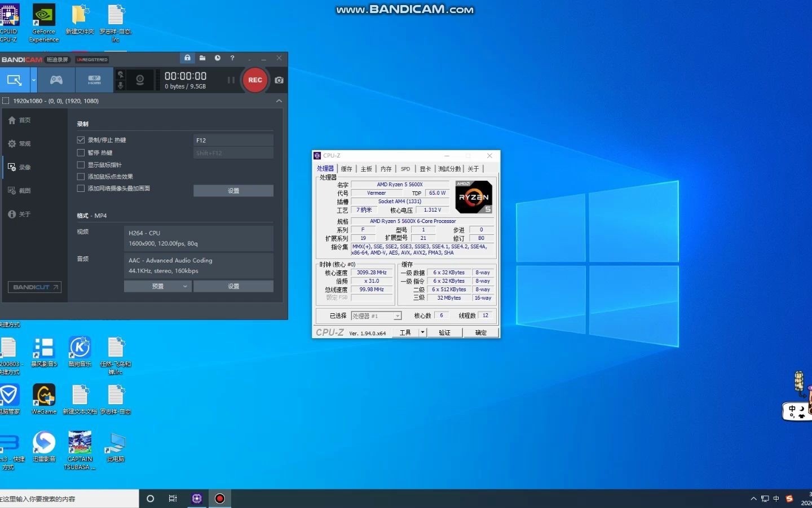Click CPU-Z 工具 button
The width and height of the screenshot is (812, 508).
[405, 332]
